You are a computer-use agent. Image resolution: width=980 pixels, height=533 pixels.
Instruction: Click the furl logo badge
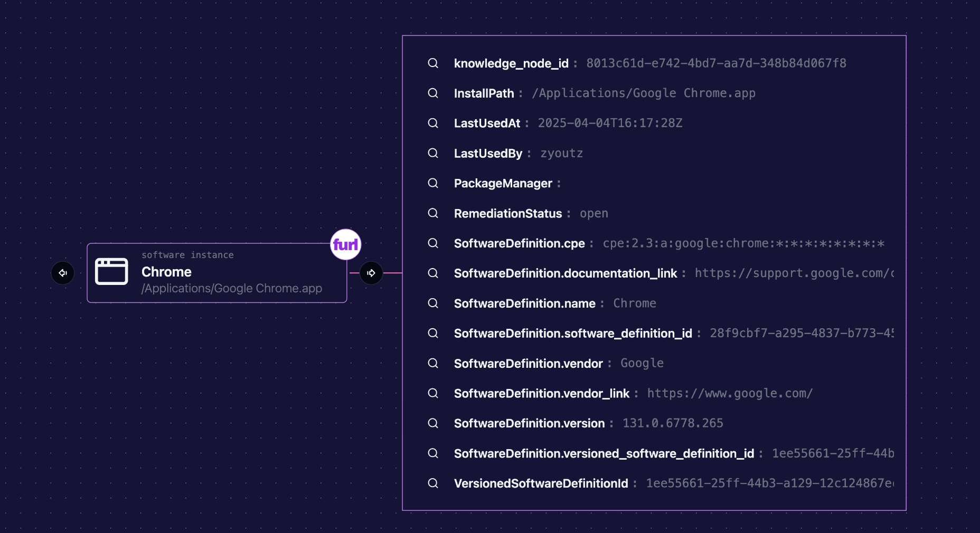pyautogui.click(x=345, y=244)
